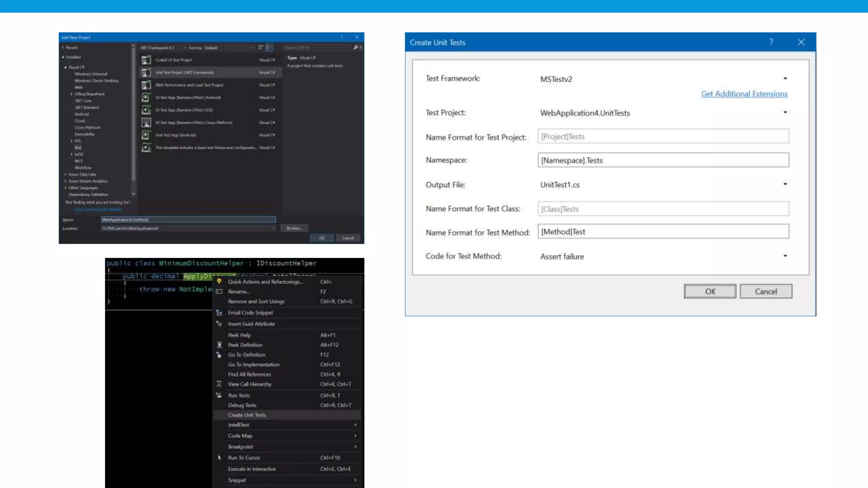Select the Coded UI Test Project icon
The width and height of the screenshot is (868, 488).
pos(146,60)
